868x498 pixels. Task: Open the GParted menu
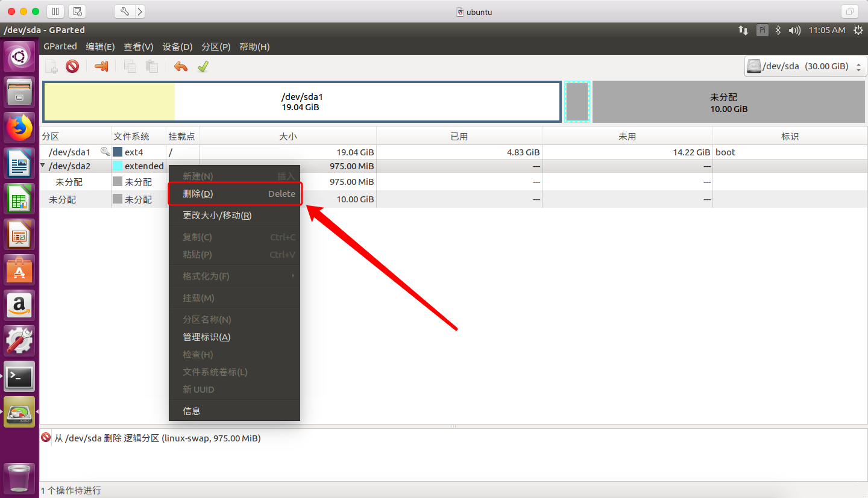click(60, 46)
